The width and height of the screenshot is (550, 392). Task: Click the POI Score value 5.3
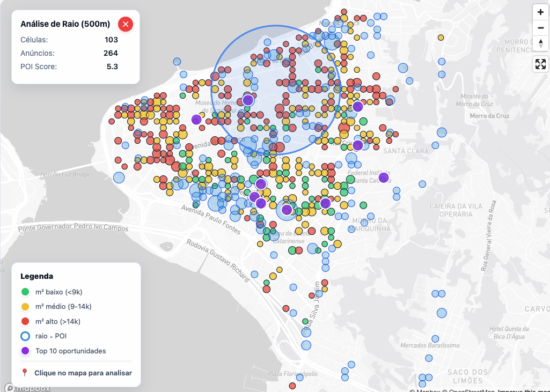[112, 66]
